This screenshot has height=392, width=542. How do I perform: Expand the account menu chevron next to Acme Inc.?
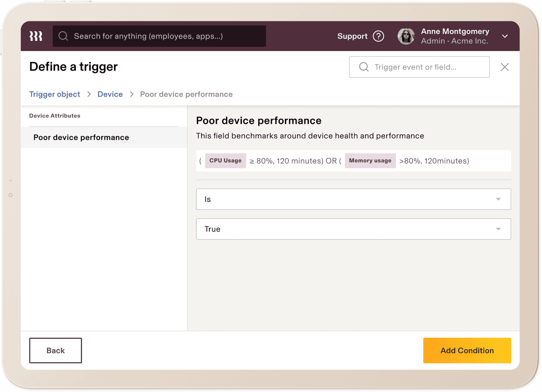coord(505,36)
